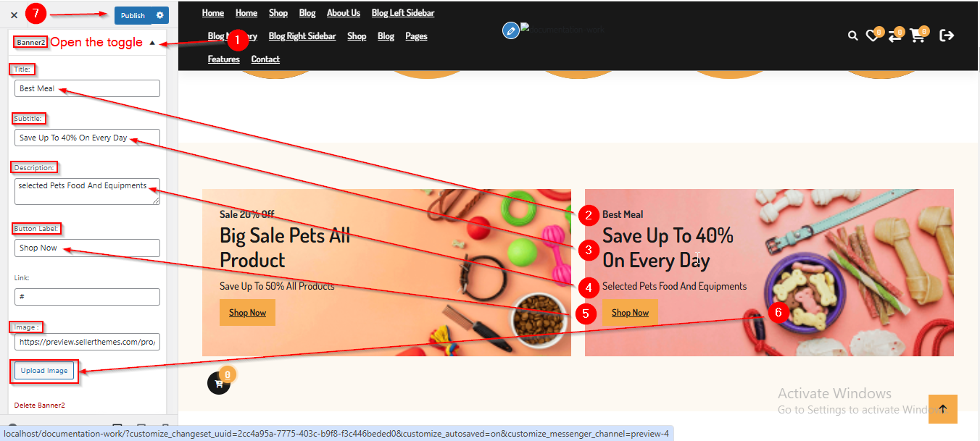Open the About Us menu item
This screenshot has height=441, width=980.
point(344,13)
